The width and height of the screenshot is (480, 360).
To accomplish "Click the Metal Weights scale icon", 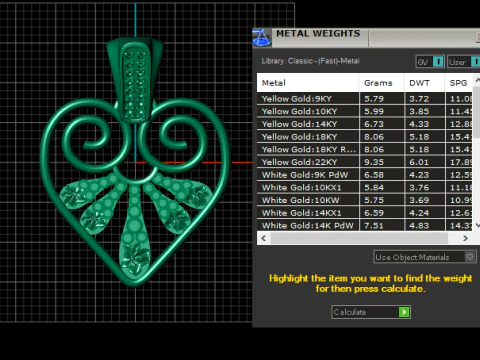I will click(x=262, y=37).
